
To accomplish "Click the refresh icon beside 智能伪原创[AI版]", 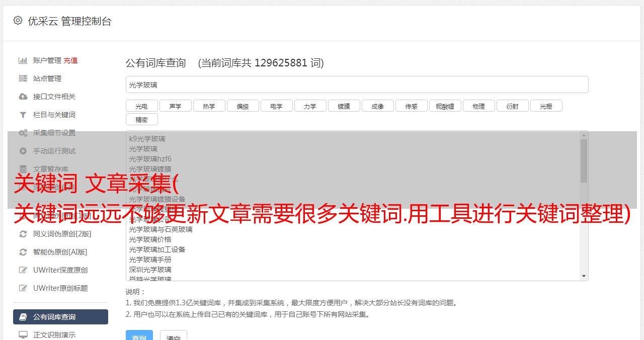I will [x=23, y=252].
